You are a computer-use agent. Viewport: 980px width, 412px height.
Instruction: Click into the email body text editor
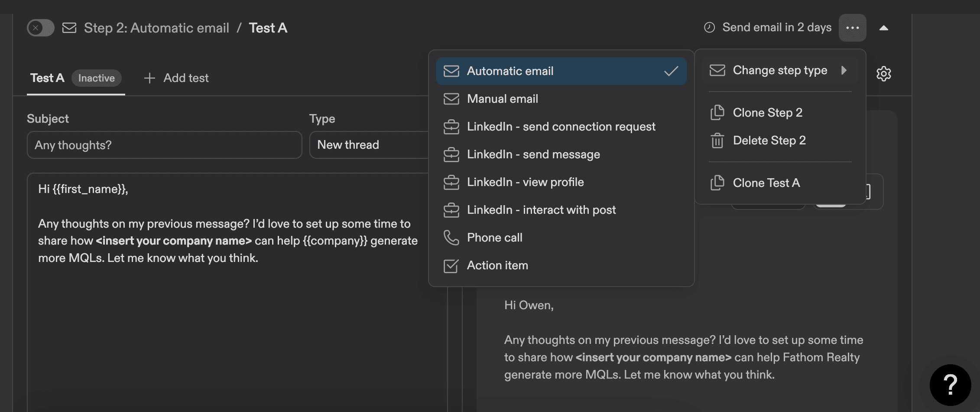click(237, 292)
